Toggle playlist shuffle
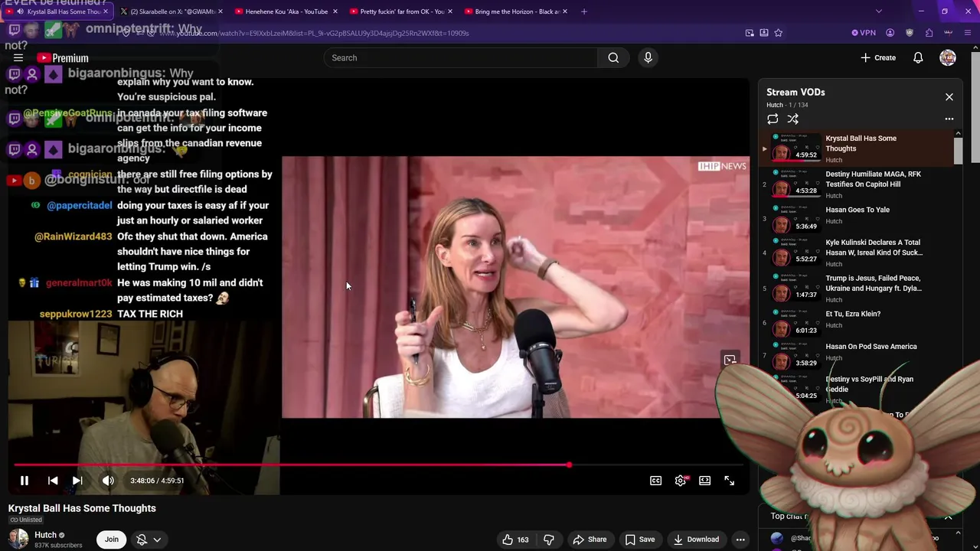Viewport: 980px width, 551px height. click(x=793, y=119)
